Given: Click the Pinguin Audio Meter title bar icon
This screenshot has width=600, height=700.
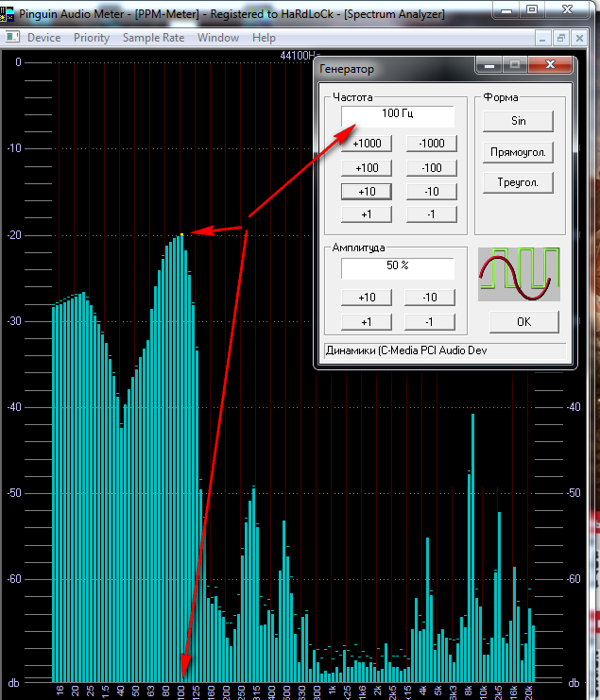Looking at the screenshot, I should (9, 12).
